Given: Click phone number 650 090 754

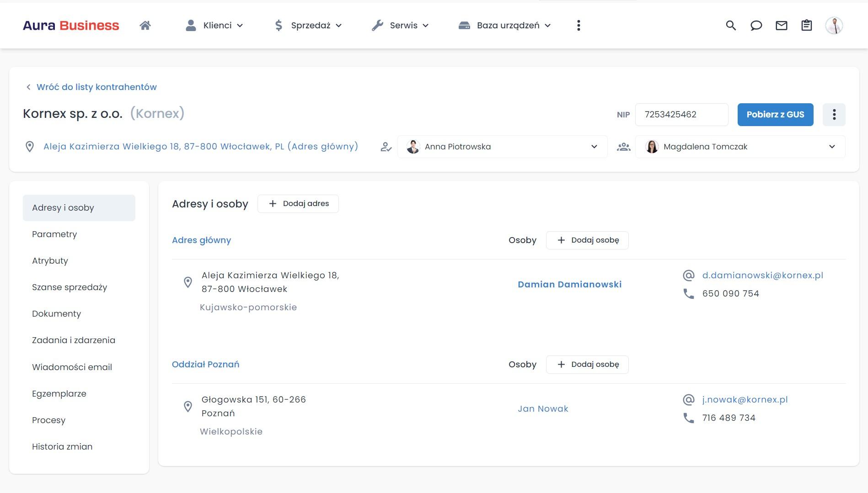Looking at the screenshot, I should point(731,293).
